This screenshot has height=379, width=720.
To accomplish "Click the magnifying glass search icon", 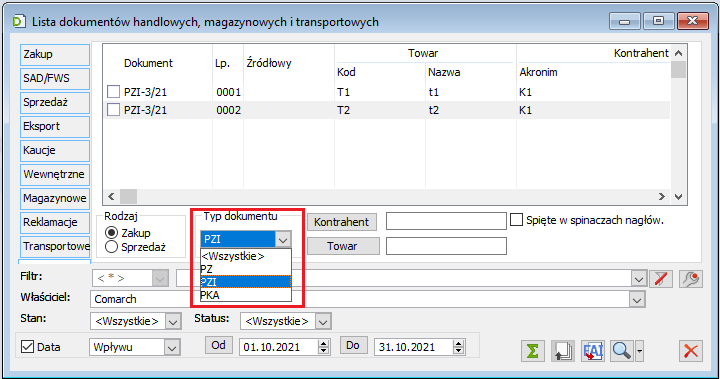I will (x=622, y=351).
